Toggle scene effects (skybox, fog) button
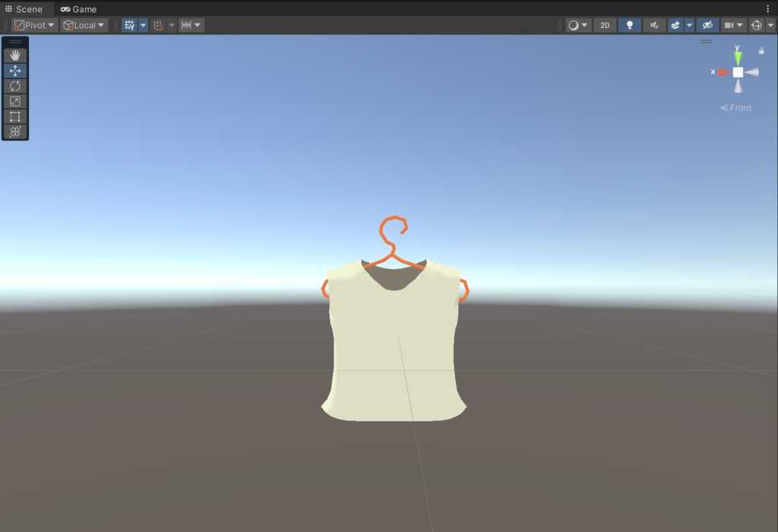Screen dimensions: 778x532 pyautogui.click(x=675, y=25)
